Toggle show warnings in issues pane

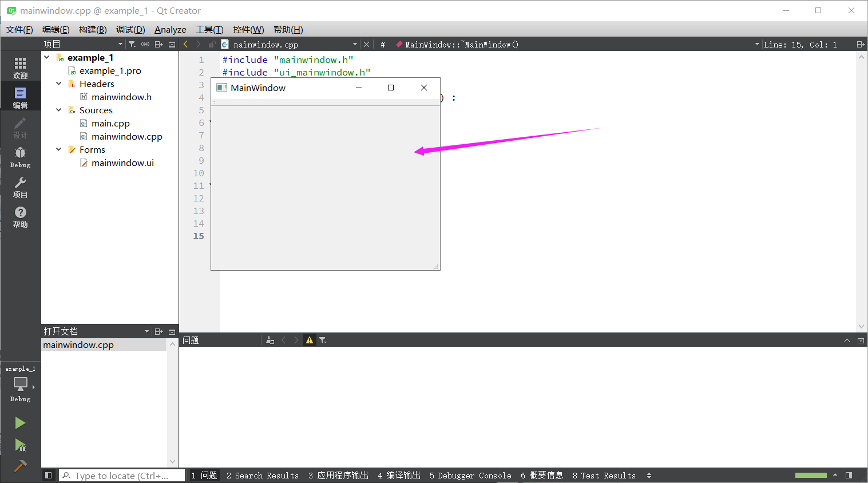(310, 340)
